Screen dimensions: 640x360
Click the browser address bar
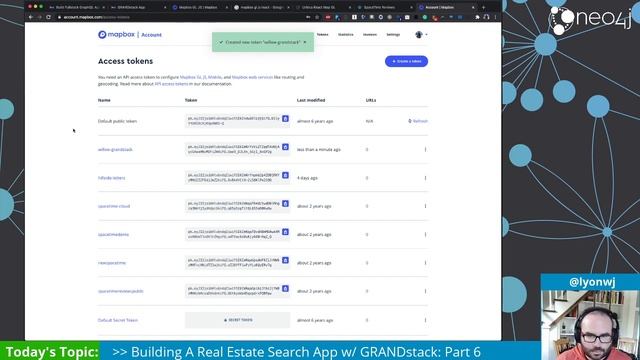[x=180, y=17]
